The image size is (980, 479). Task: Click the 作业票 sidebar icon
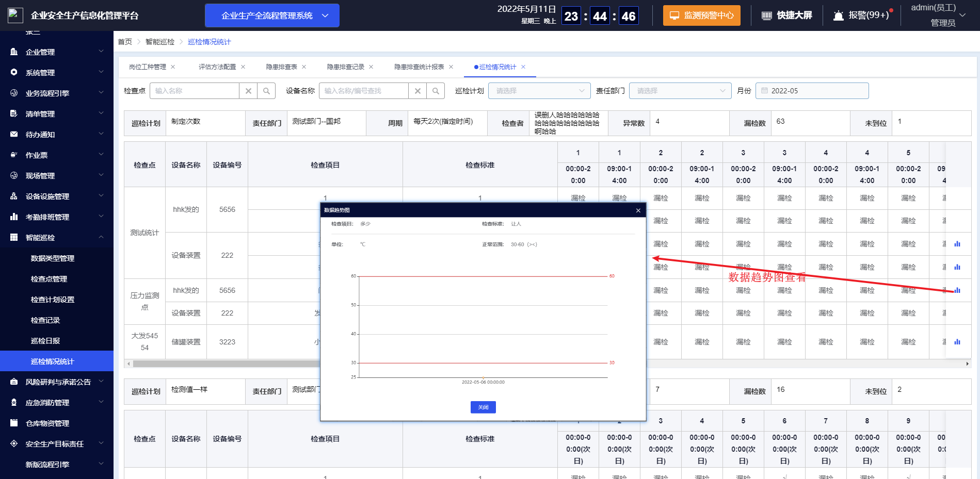[x=14, y=155]
